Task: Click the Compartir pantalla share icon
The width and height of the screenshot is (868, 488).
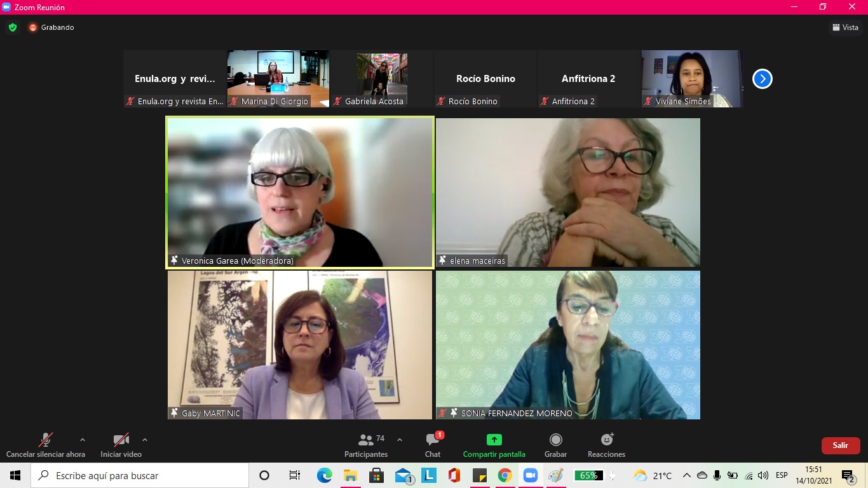Action: coord(494,440)
